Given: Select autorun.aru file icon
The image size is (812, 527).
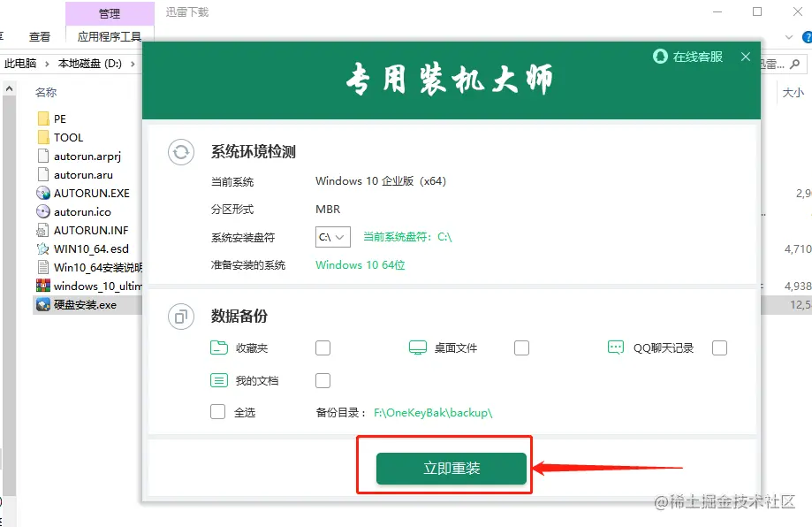Looking at the screenshot, I should (43, 174).
